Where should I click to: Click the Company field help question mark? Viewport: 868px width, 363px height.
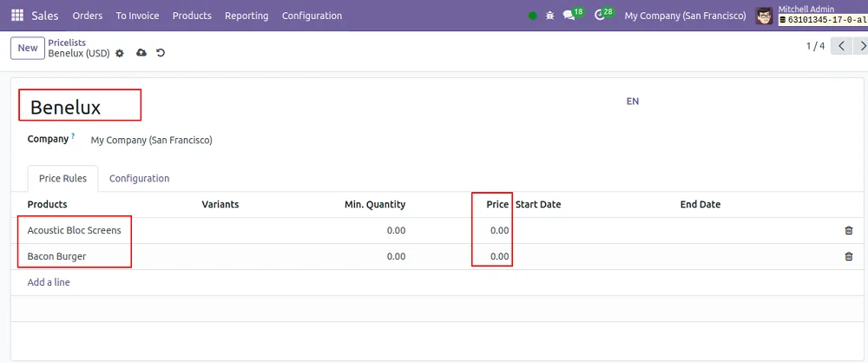(73, 135)
